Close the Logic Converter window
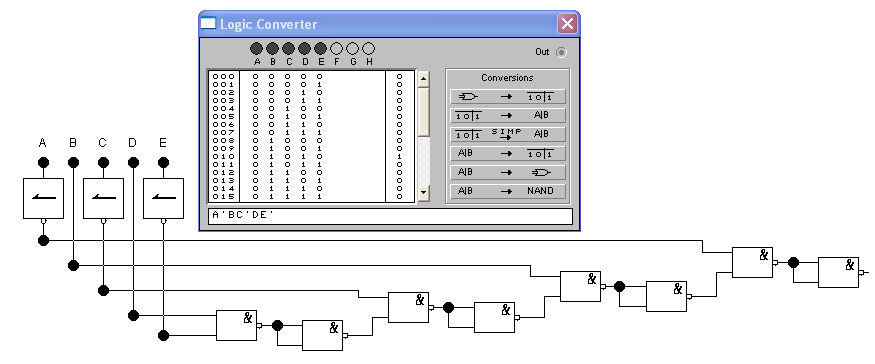875x364 pixels. pos(568,24)
